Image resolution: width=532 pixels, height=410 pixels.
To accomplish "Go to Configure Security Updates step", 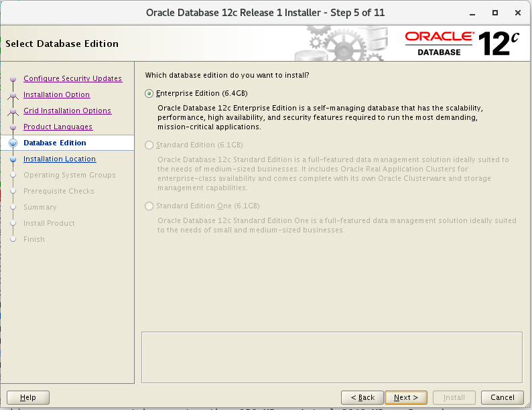I will (72, 78).
